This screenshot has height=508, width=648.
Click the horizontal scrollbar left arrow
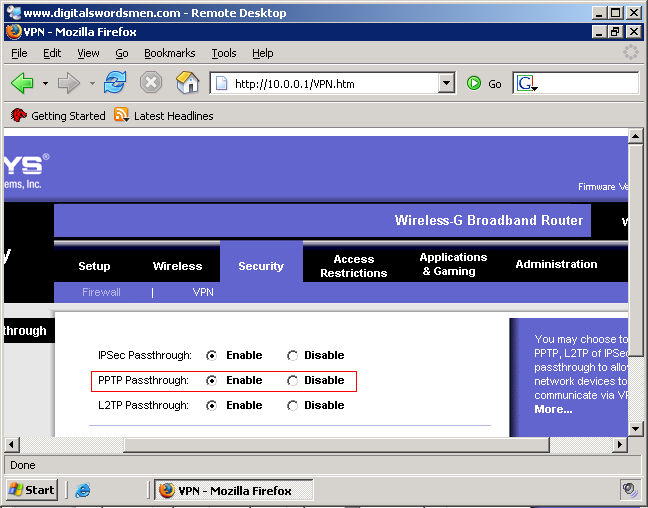click(x=12, y=445)
